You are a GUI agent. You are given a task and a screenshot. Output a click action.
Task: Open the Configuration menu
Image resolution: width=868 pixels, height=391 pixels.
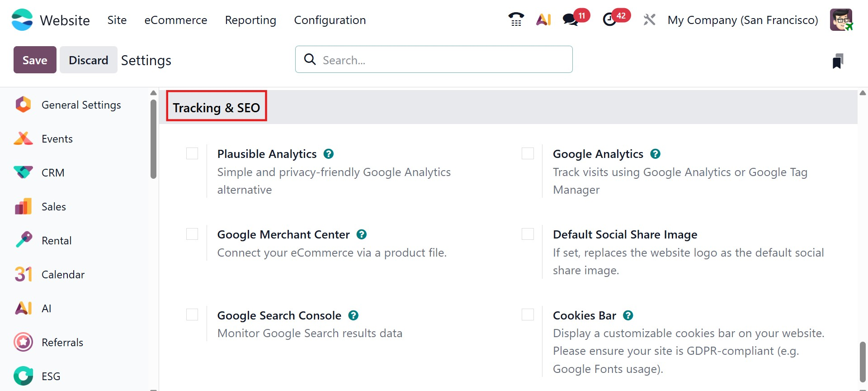tap(330, 20)
